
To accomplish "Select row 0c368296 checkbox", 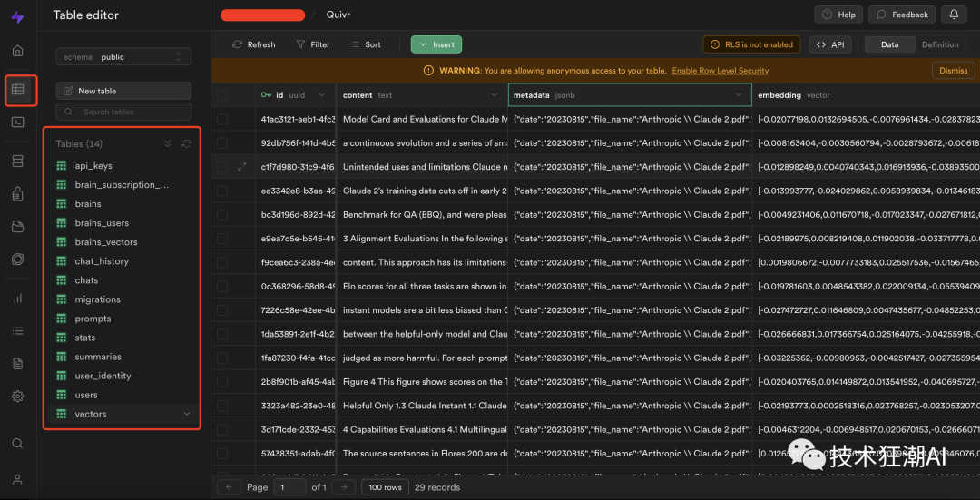I will tap(222, 286).
